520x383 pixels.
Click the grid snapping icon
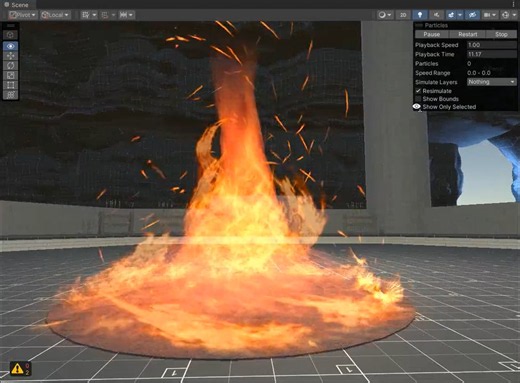(86, 15)
